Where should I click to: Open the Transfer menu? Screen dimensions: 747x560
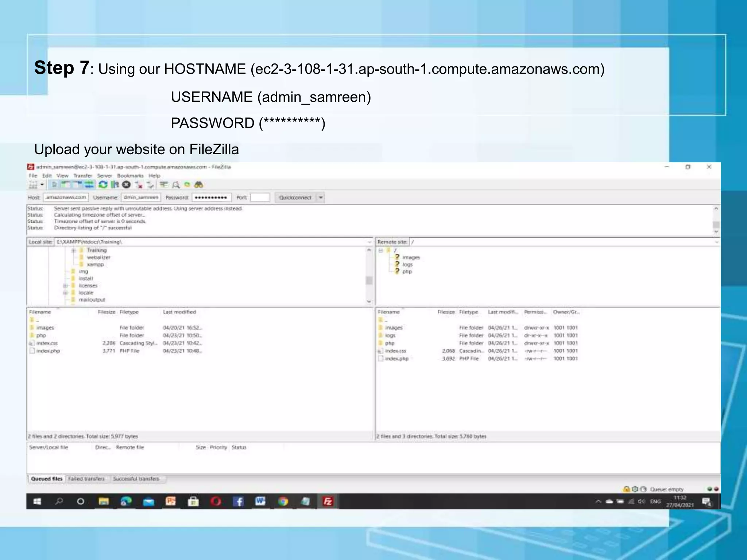point(82,176)
